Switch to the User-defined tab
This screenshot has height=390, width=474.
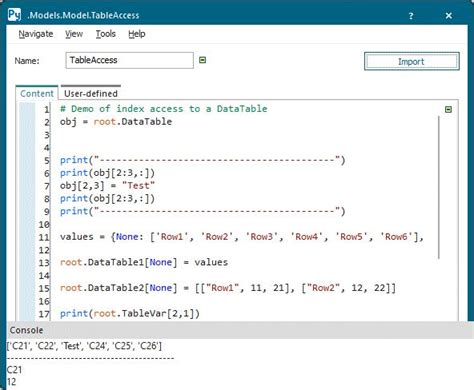[91, 93]
